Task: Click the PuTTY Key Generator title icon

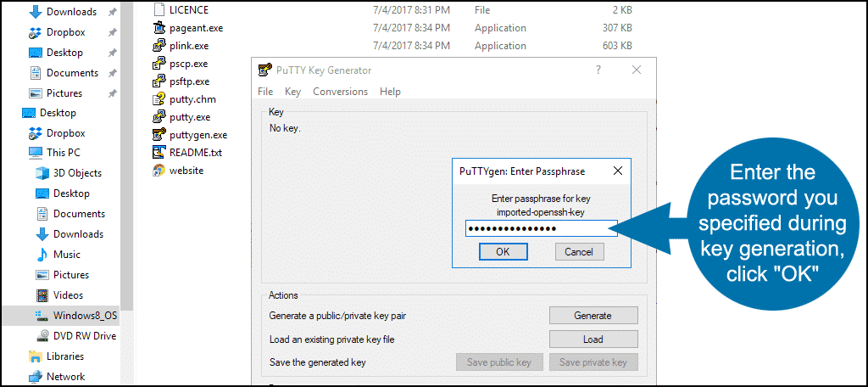Action: [x=266, y=70]
